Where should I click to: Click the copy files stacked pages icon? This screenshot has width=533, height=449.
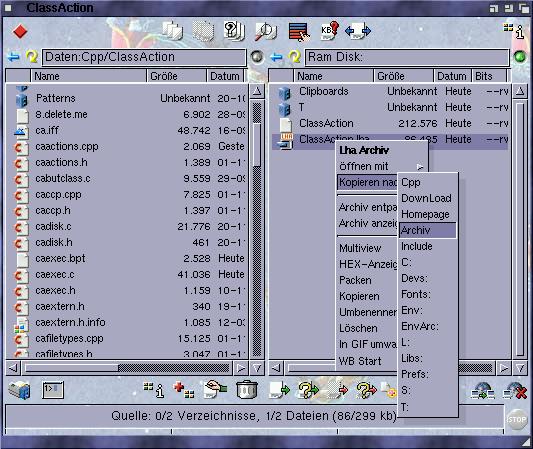(x=173, y=31)
